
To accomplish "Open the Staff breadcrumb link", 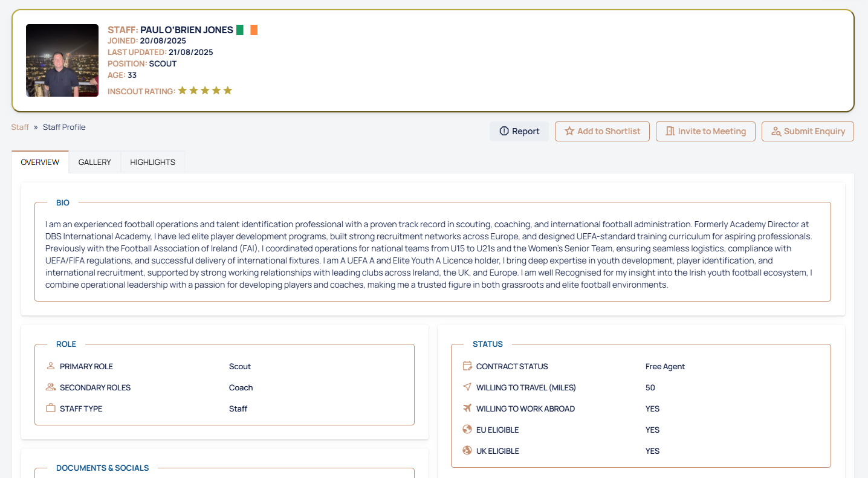I will (20, 127).
